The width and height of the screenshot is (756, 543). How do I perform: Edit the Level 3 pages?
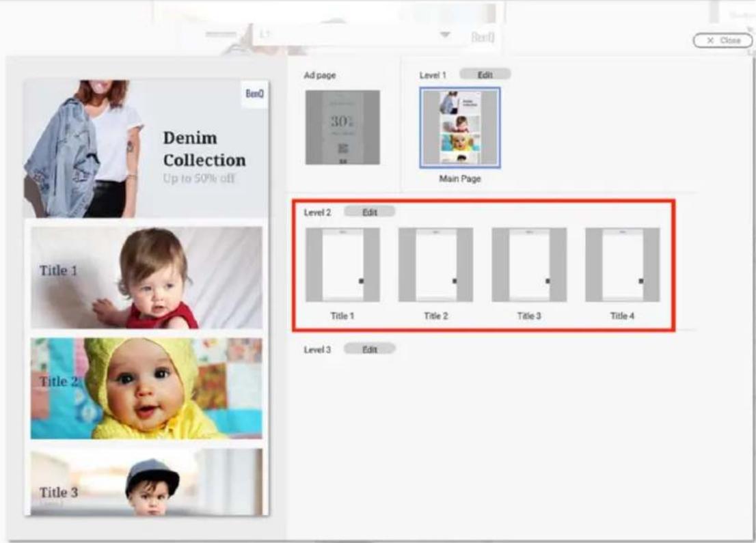click(x=369, y=349)
